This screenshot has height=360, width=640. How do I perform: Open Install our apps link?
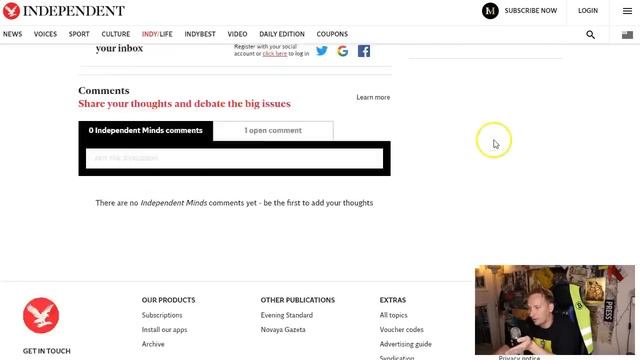(x=164, y=330)
